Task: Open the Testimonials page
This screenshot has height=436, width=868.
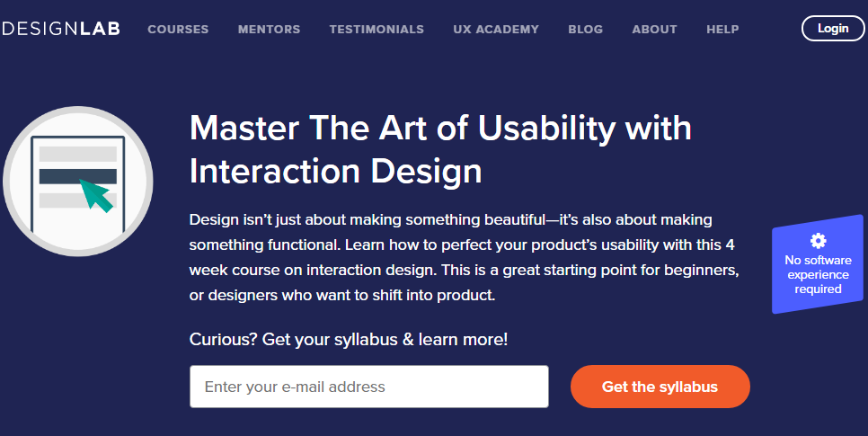Action: pos(376,30)
